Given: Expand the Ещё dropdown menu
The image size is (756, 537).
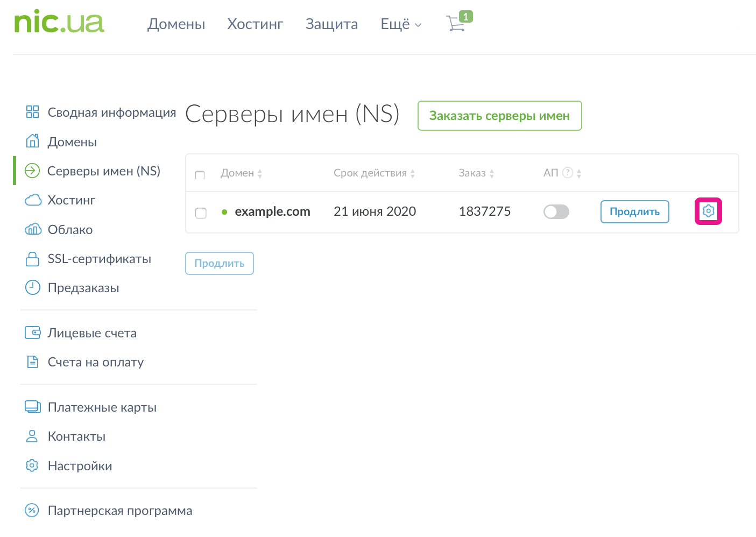Looking at the screenshot, I should [x=401, y=24].
